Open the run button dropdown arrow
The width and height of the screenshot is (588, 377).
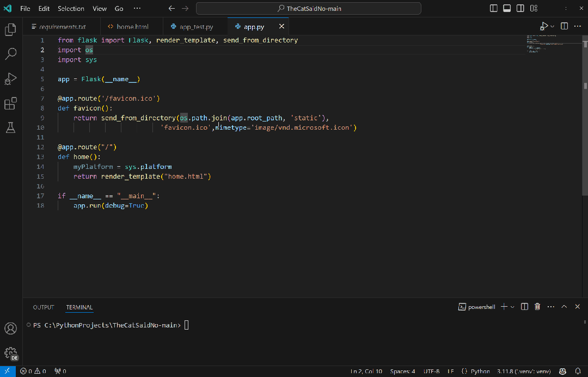click(x=551, y=26)
